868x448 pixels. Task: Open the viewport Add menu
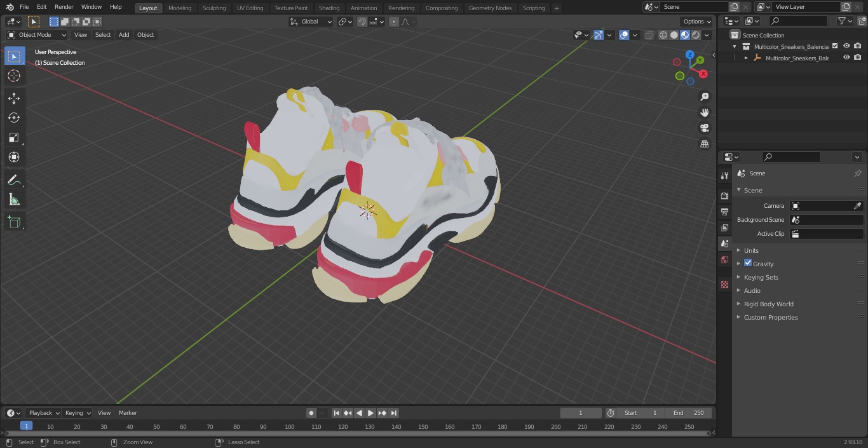(x=124, y=35)
